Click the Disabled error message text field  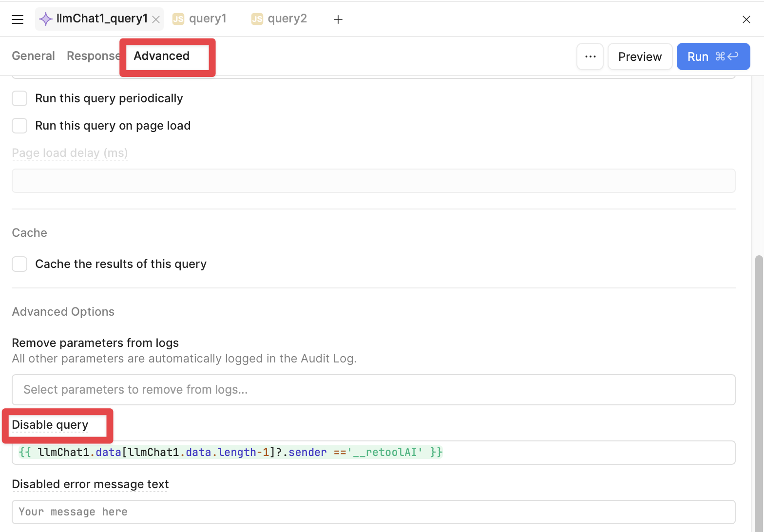(x=374, y=512)
